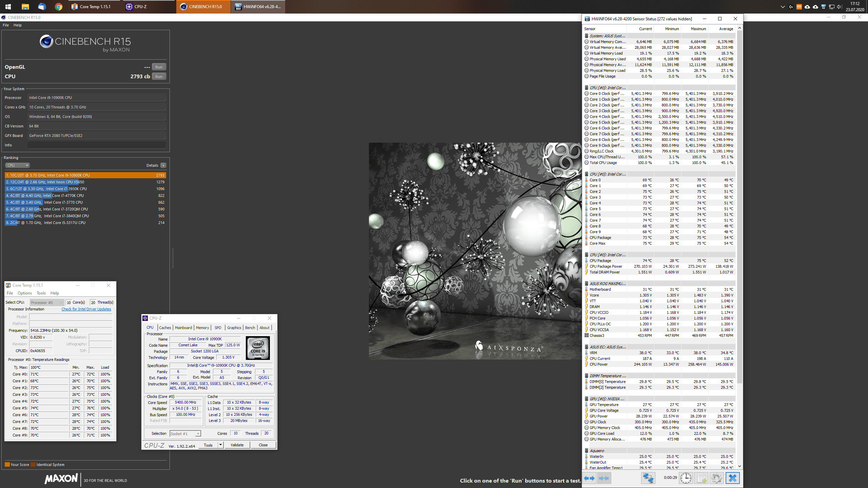Run the OpenGL test in Cinebench
The height and width of the screenshot is (488, 868).
[159, 67]
